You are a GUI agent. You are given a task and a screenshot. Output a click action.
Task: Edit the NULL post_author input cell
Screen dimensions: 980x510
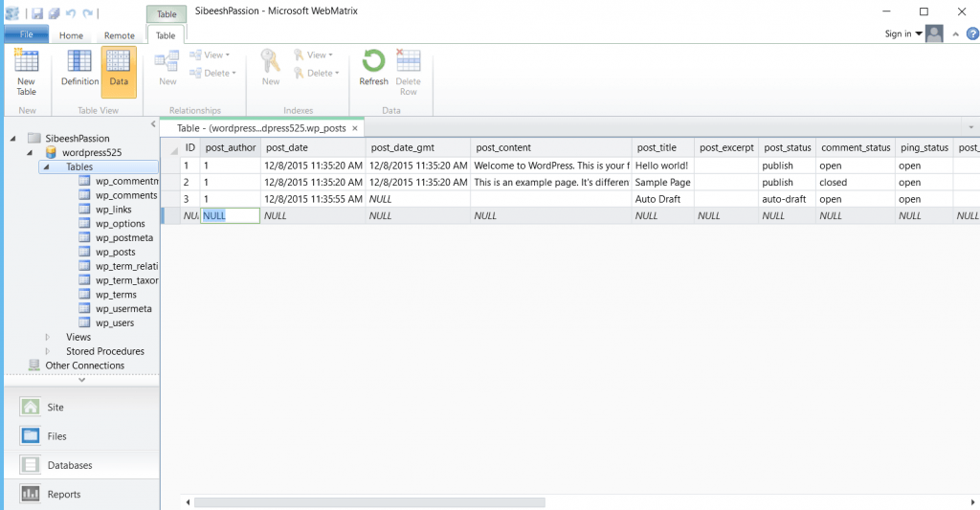click(x=230, y=215)
